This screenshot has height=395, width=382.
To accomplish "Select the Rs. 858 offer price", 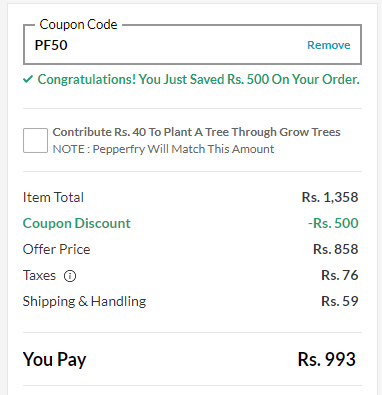I will (x=336, y=249).
